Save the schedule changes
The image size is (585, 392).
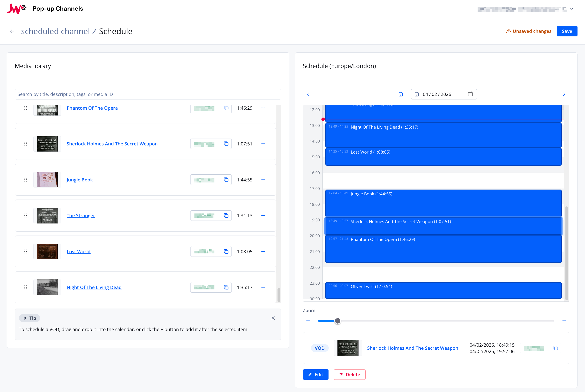[x=567, y=31]
